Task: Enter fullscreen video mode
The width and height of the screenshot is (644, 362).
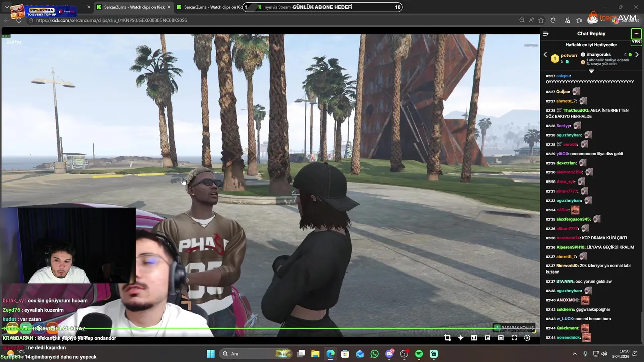Action: click(514, 338)
